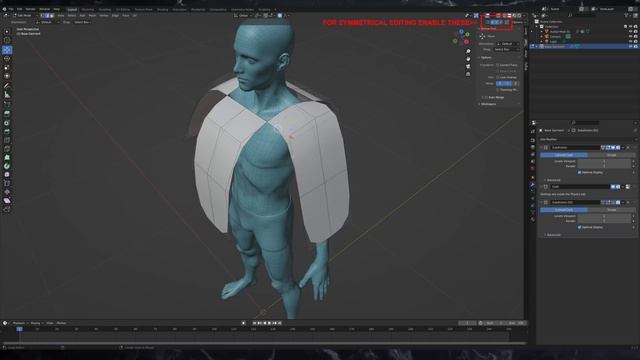Screen dimensions: 640x360
Task: Click the Catmull-Clark button in second Subdivision modifier
Action: 564,210
